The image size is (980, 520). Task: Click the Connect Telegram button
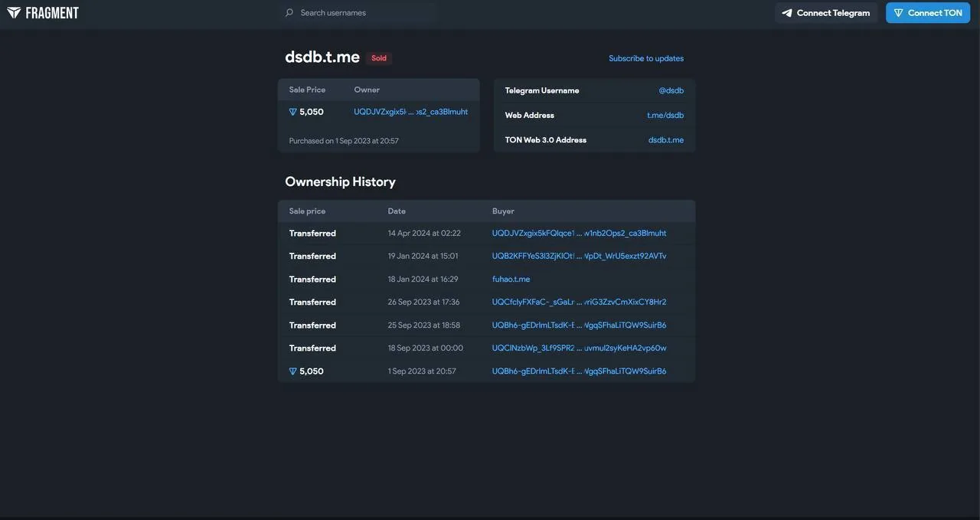826,13
